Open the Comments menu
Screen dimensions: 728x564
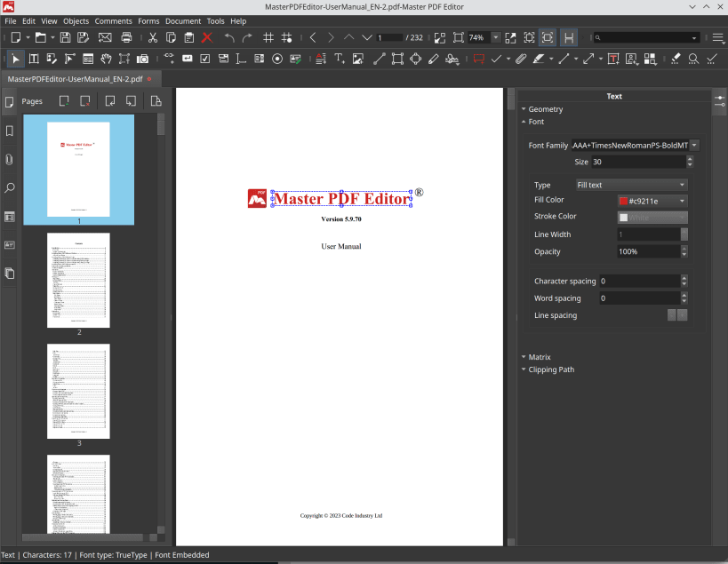(113, 20)
